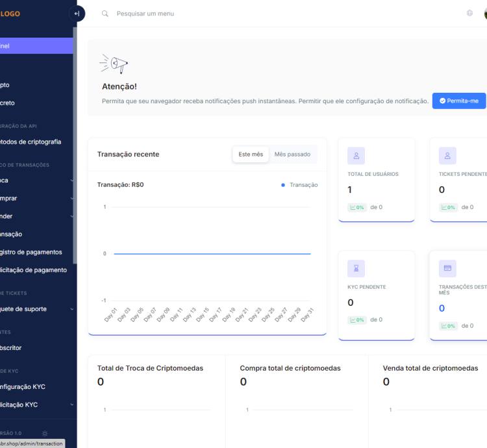
Task: Click the search magnifier icon
Action: (105, 14)
